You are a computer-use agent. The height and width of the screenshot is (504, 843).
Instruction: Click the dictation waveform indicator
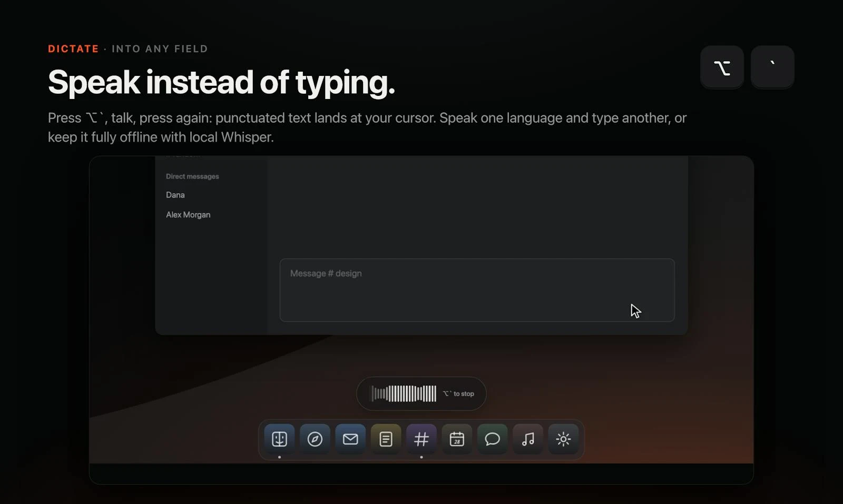[404, 393]
